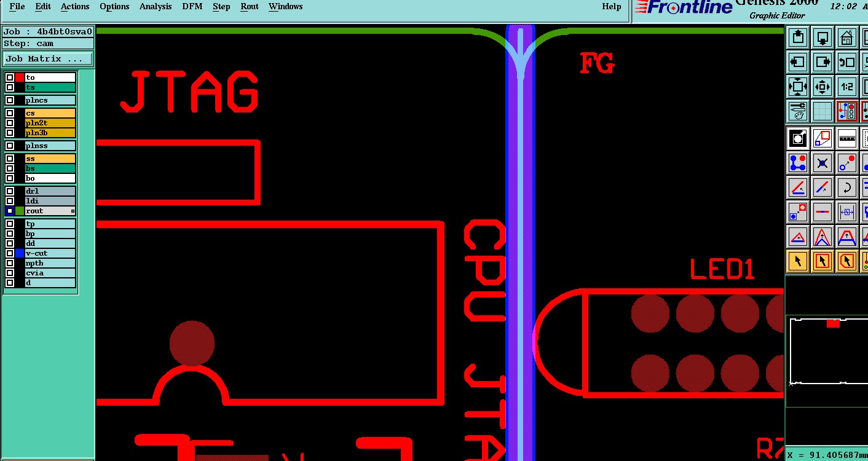This screenshot has width=868, height=461.
Task: Select layer name 'pln3b'
Action: point(50,133)
